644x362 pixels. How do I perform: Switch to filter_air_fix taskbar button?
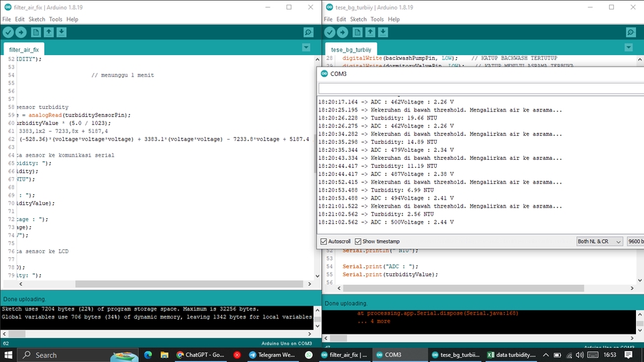[344, 355]
